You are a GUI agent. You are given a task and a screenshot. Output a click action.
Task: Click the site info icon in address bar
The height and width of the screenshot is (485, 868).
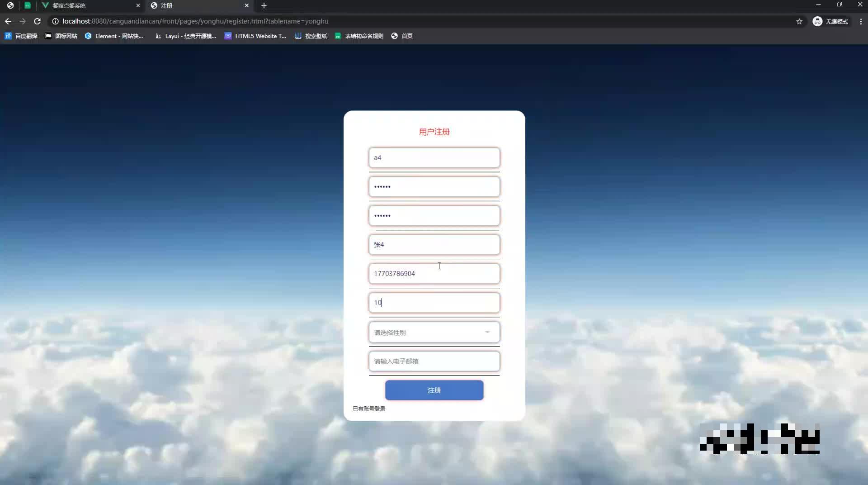click(55, 21)
